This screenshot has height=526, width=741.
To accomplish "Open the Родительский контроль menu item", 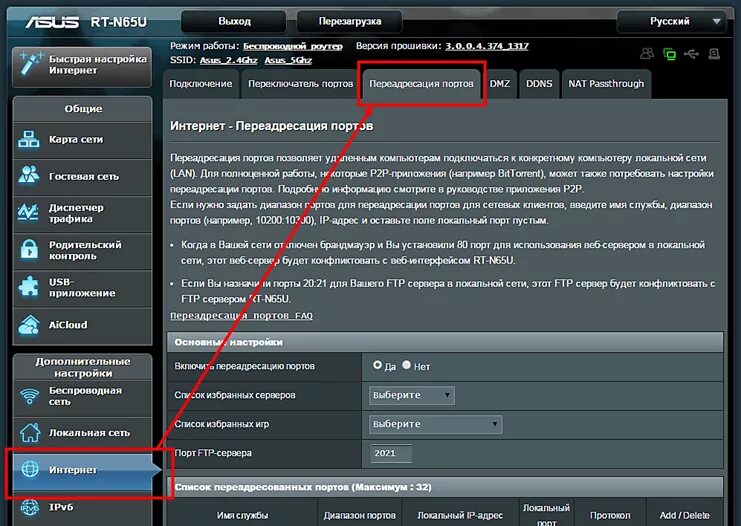I will 83,250.
